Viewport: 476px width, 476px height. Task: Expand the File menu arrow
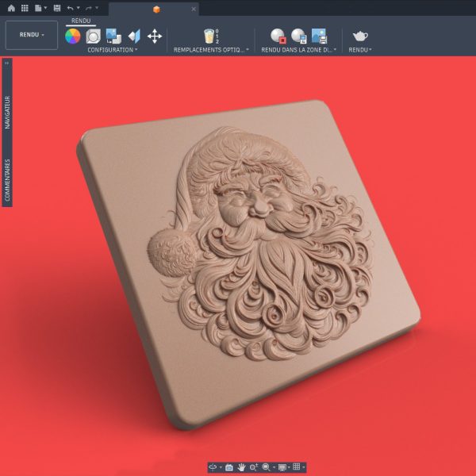(45, 8)
